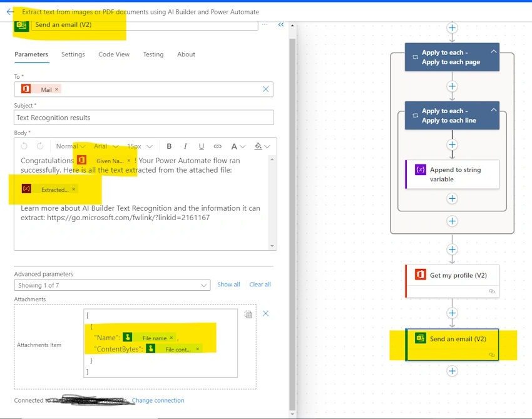532x419 pixels.
Task: Toggle bold formatting in the Body editor
Action: click(169, 146)
